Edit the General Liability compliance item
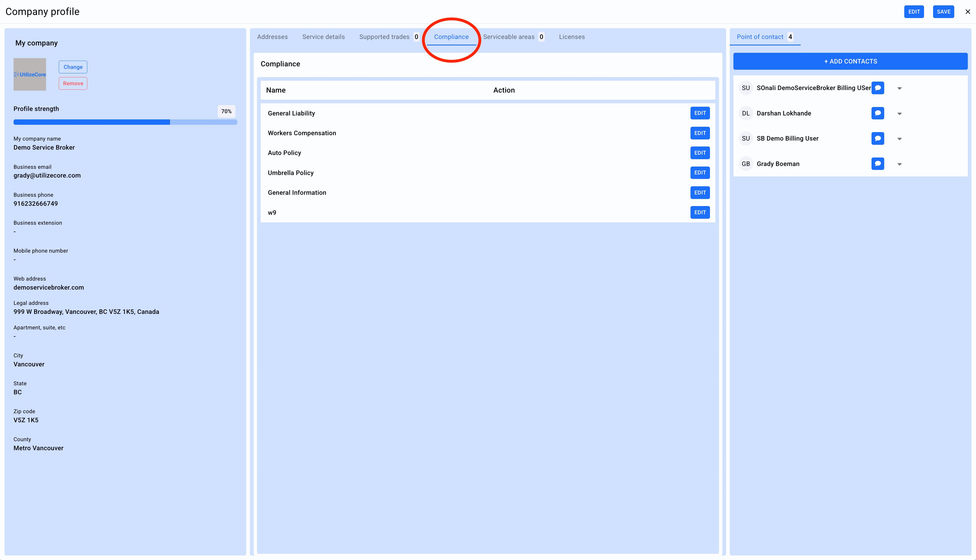 pyautogui.click(x=700, y=113)
